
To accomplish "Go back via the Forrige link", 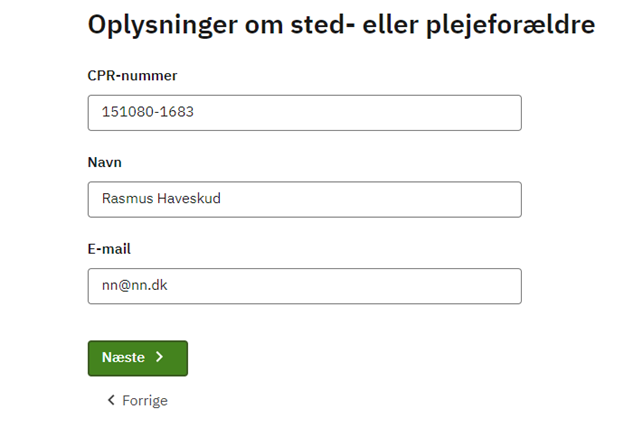I will coord(137,400).
